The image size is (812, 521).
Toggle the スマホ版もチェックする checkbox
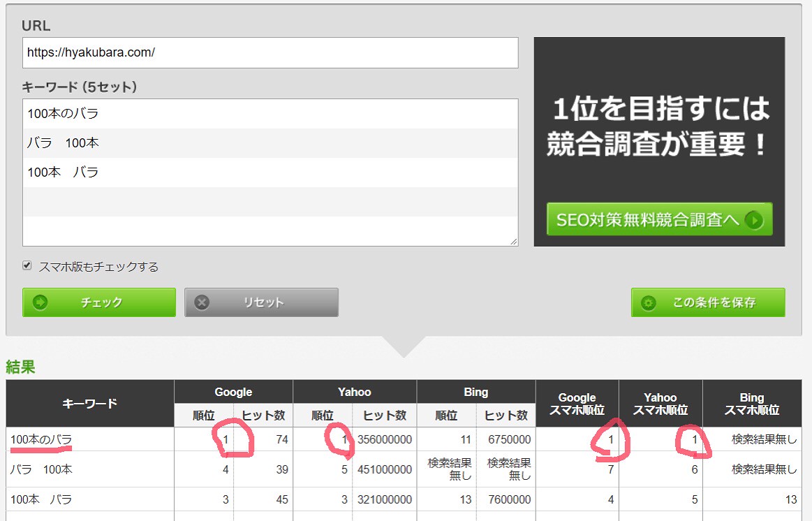tap(27, 266)
